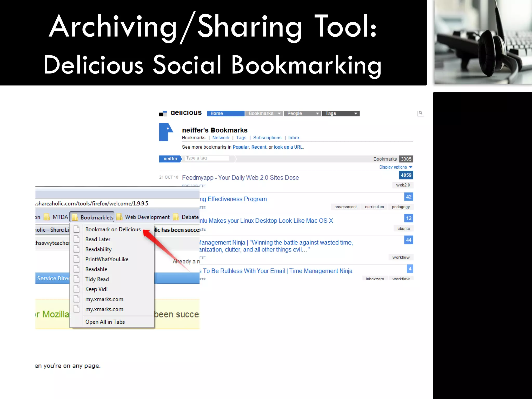Click the headset photo thumbnail
This screenshot has width=532, height=399.
pos(483,42)
